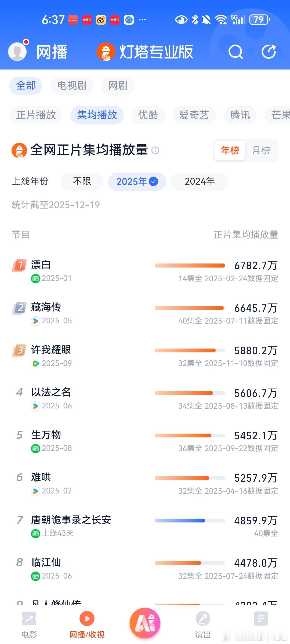Open the user profile avatar
This screenshot has height=644, width=290.
(x=18, y=51)
